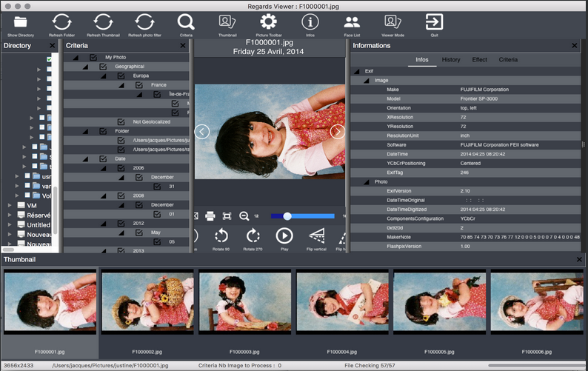Click the fit-to-screen icon under the photo

tap(227, 216)
